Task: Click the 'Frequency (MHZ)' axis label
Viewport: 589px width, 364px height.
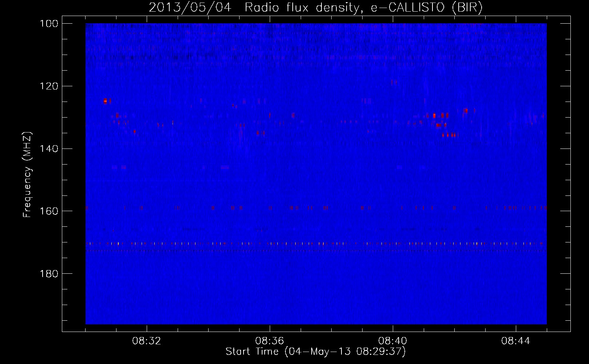Action: (27, 174)
